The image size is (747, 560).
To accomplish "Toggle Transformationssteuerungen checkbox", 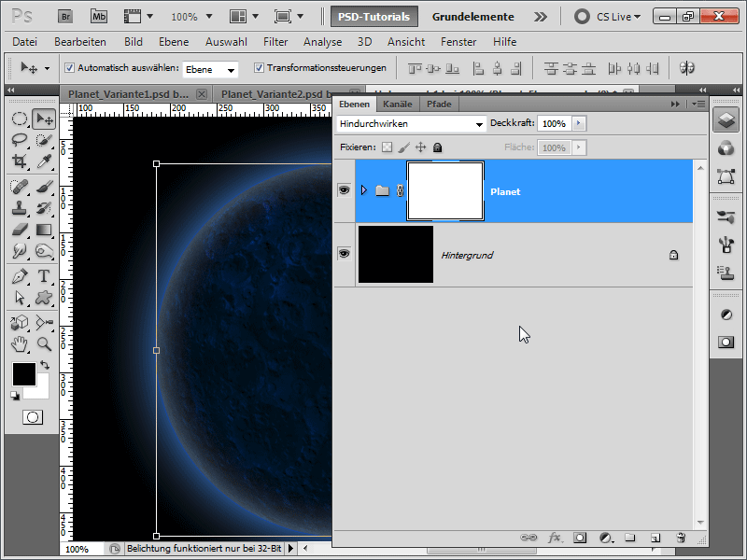I will pos(259,67).
